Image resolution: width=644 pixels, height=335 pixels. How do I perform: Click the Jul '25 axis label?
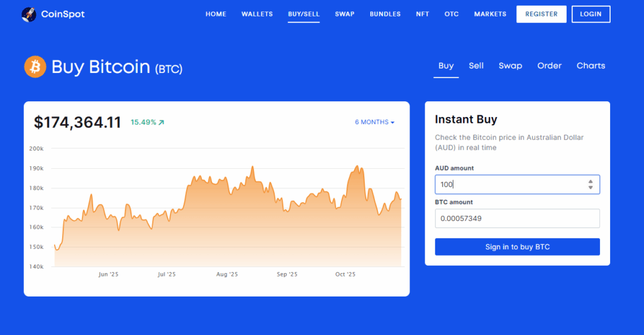coord(166,274)
